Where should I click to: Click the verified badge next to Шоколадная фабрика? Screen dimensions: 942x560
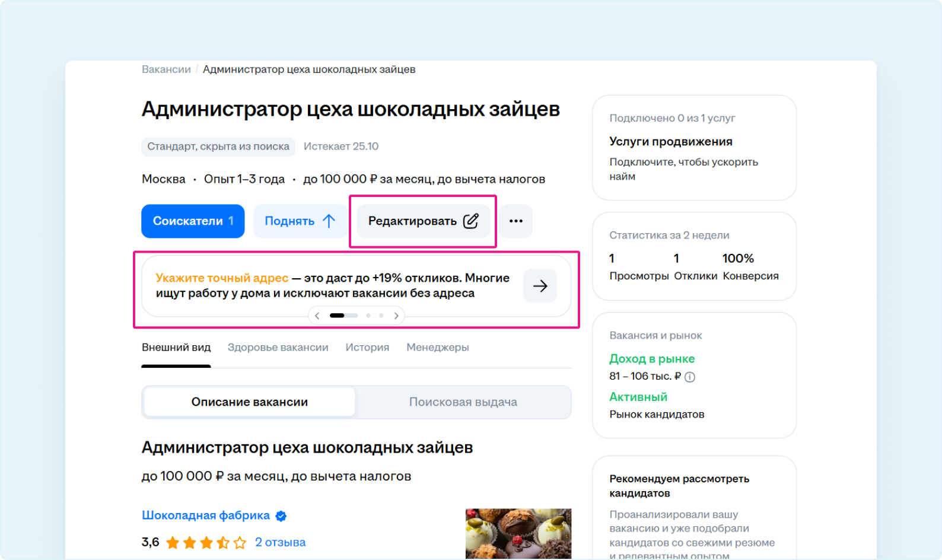click(x=281, y=516)
